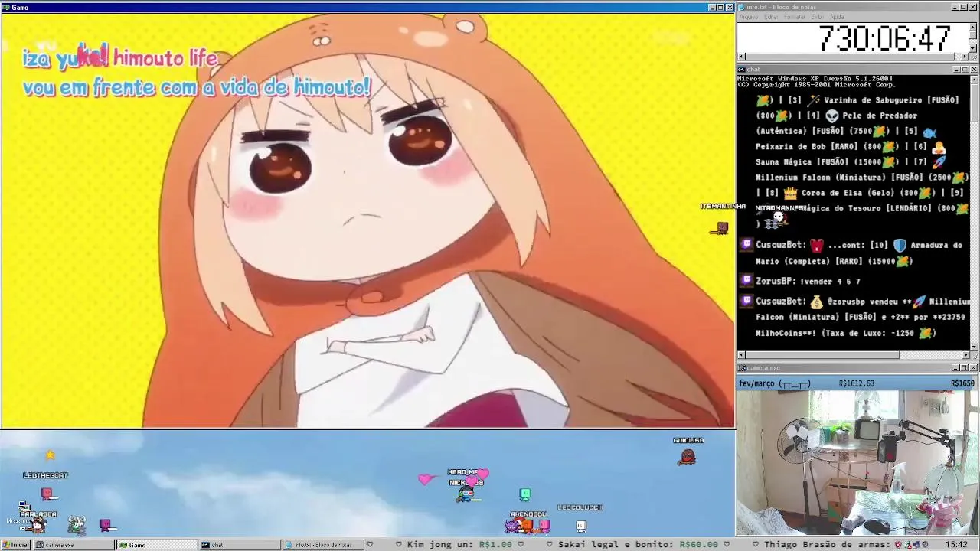Switch to camera.exe in the taskbar

pos(74,545)
